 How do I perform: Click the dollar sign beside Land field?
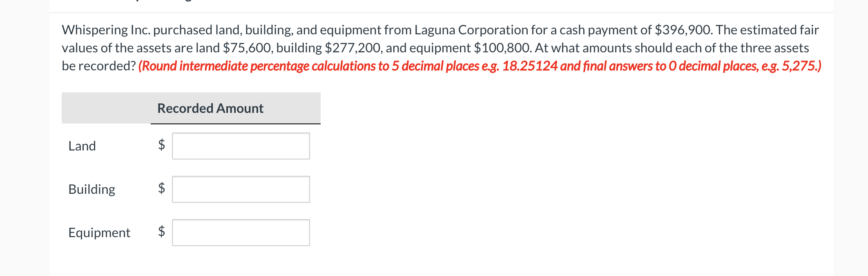coord(161,146)
